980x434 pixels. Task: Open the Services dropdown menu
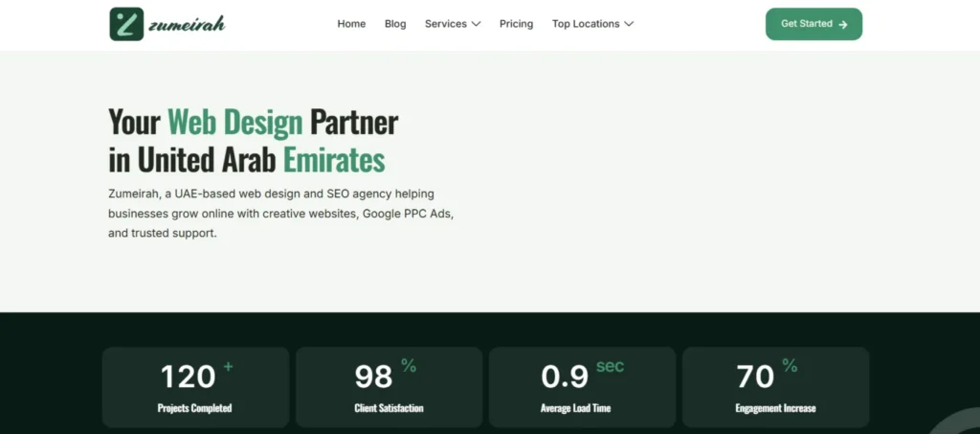click(453, 24)
